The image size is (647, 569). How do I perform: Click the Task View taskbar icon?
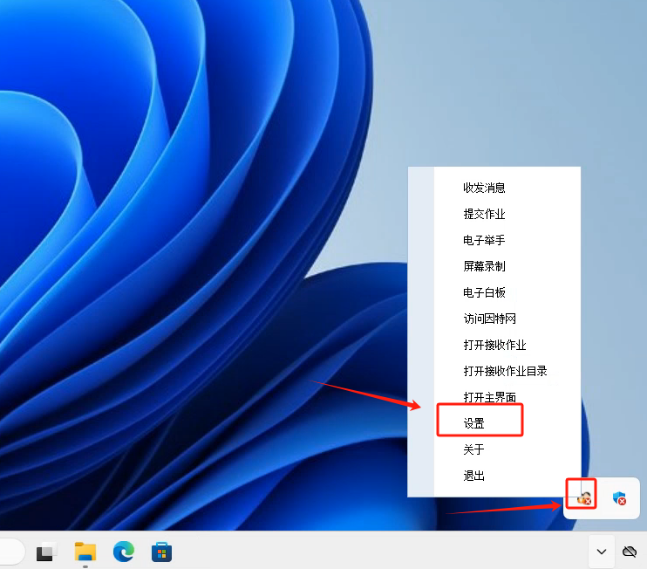pyautogui.click(x=46, y=551)
